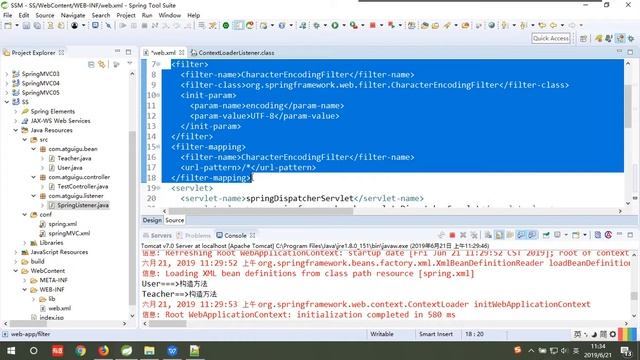The width and height of the screenshot is (640, 360).
Task: Click the editor horizontal scrollbar
Action: coord(261,211)
